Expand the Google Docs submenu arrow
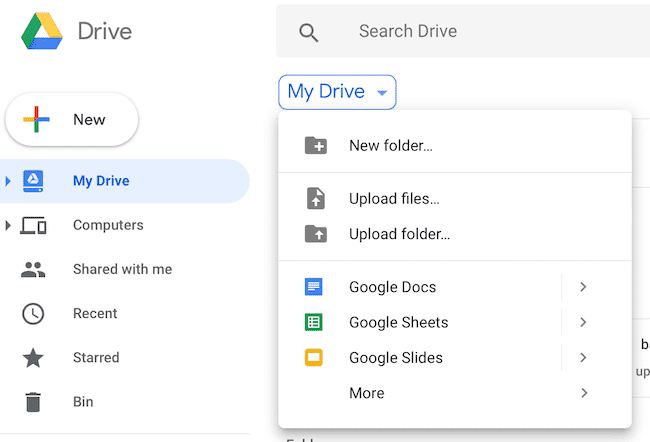The width and height of the screenshot is (650, 442). pyautogui.click(x=584, y=287)
